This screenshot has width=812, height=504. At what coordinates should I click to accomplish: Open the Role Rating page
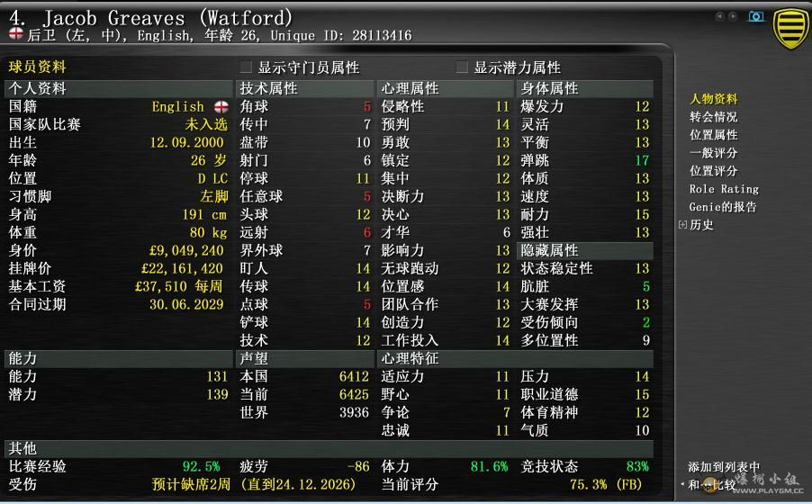pos(723,189)
